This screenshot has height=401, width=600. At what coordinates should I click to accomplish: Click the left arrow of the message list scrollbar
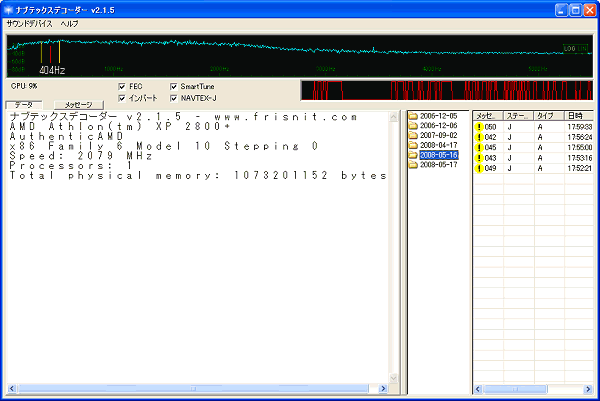click(478, 389)
